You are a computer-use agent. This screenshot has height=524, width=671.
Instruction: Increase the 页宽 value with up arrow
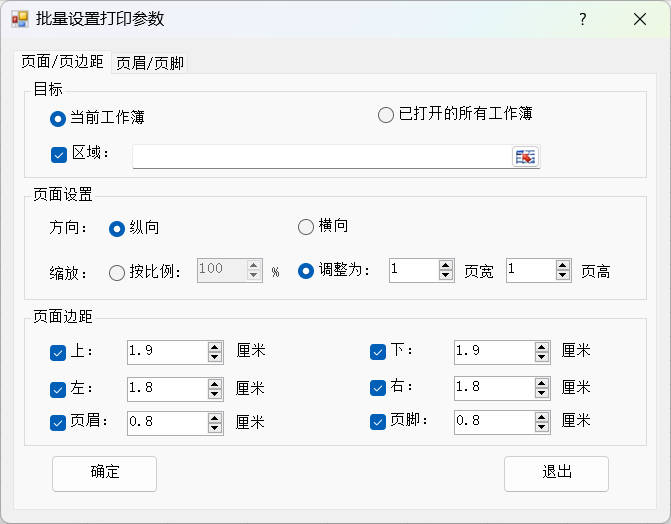point(446,265)
